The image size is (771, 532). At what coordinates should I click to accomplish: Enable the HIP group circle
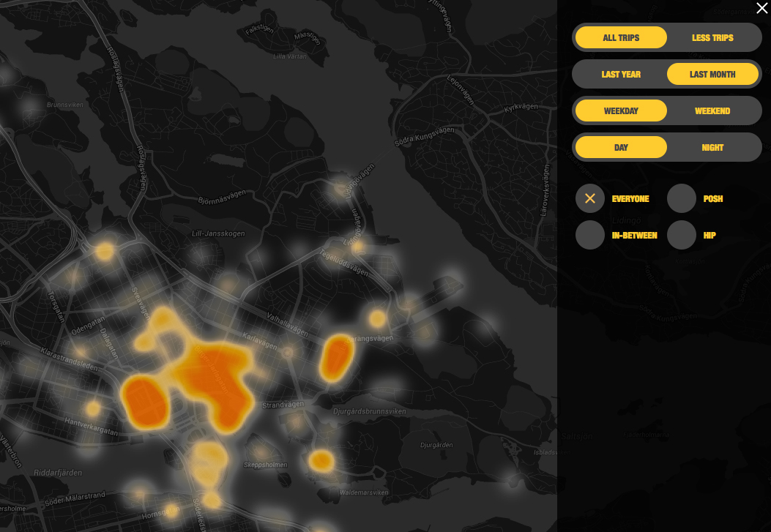[682, 235]
